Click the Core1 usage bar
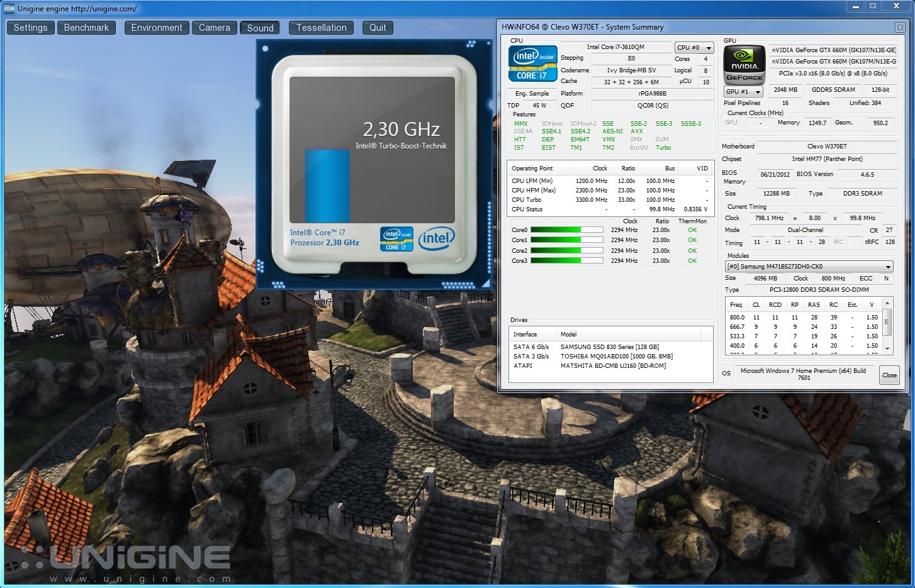This screenshot has width=915, height=588. click(x=566, y=240)
